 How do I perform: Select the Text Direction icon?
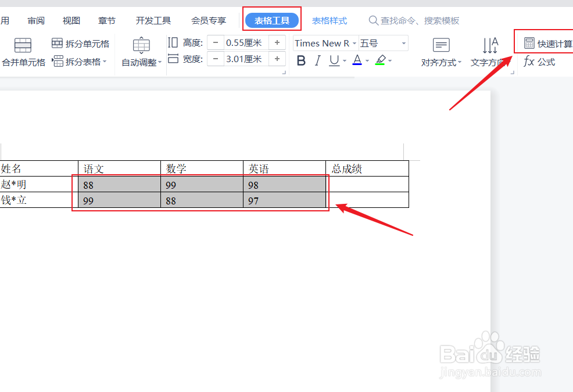tap(491, 45)
